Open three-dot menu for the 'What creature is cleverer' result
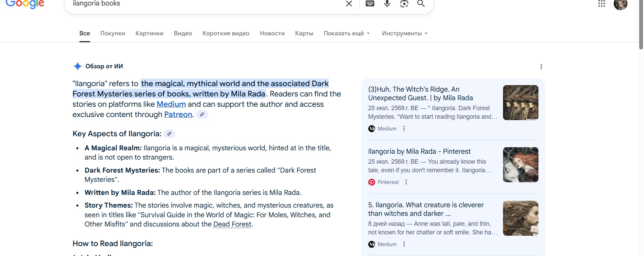 point(404,244)
